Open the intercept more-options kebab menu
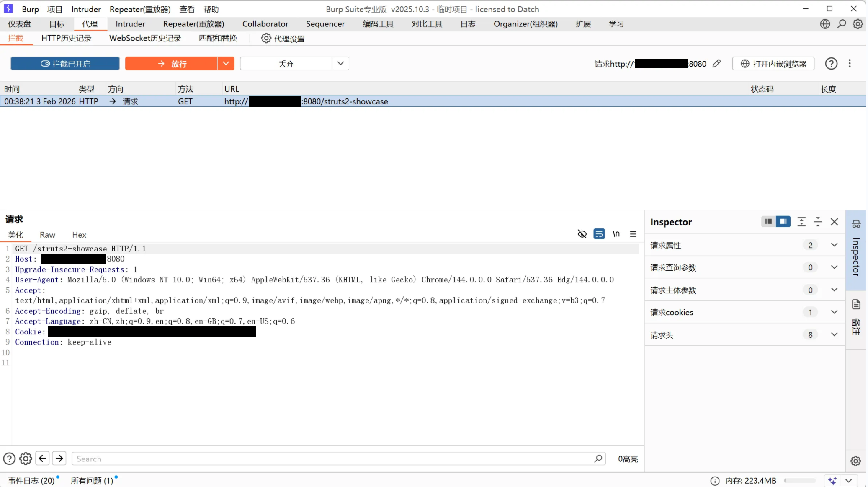The height and width of the screenshot is (487, 868). pos(850,64)
